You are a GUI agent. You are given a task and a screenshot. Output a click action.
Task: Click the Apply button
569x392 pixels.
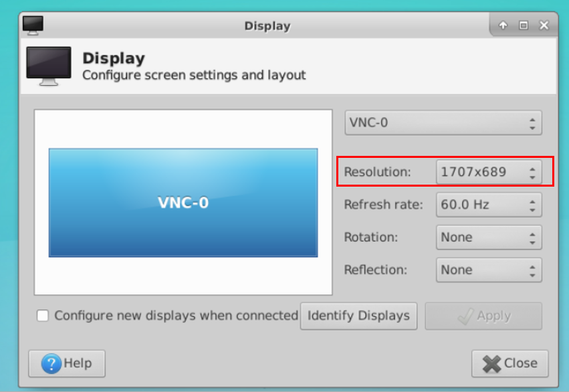pos(483,316)
